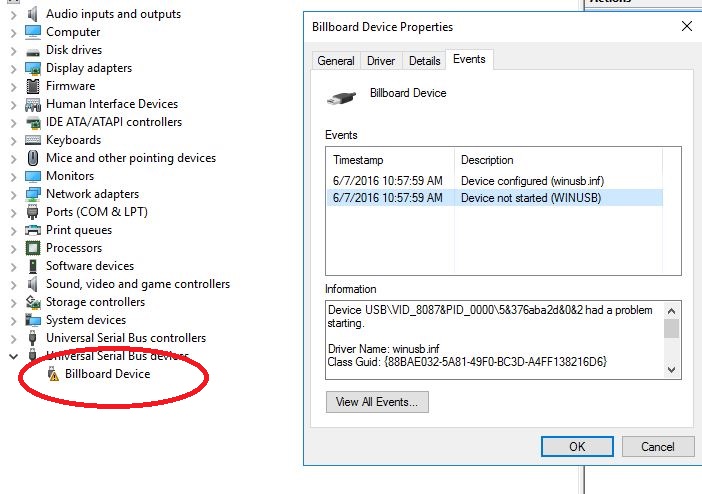The height and width of the screenshot is (494, 702).
Task: Expand Ports (COM & LPT) node
Action: 13,212
